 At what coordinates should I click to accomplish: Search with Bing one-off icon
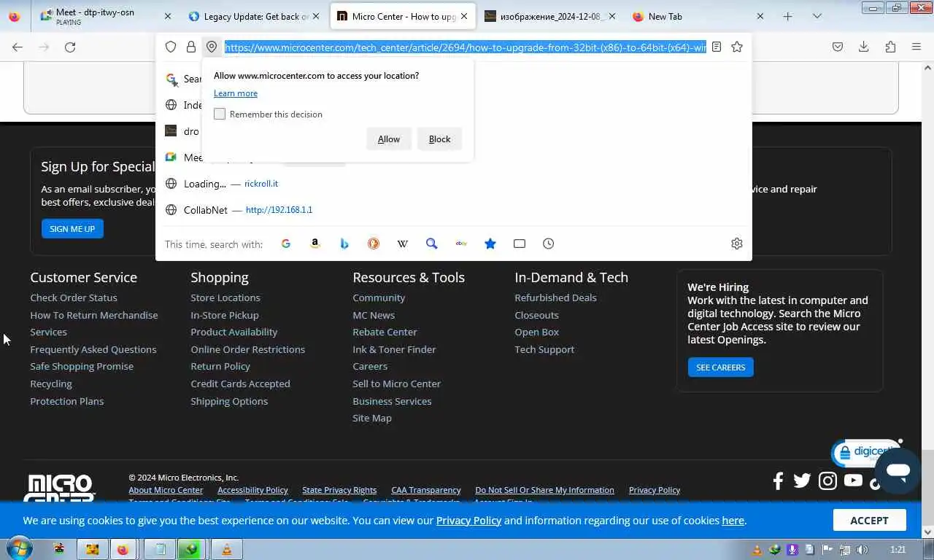344,244
